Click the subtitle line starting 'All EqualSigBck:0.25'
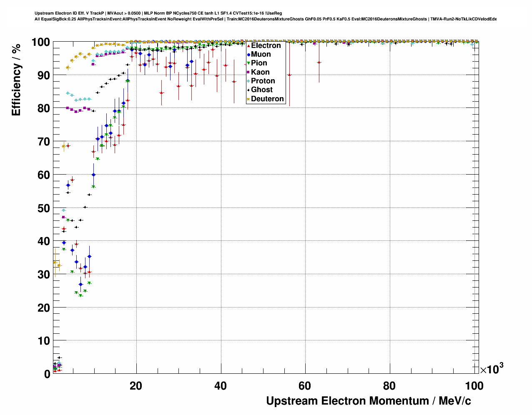The height and width of the screenshot is (415, 532). point(266,19)
